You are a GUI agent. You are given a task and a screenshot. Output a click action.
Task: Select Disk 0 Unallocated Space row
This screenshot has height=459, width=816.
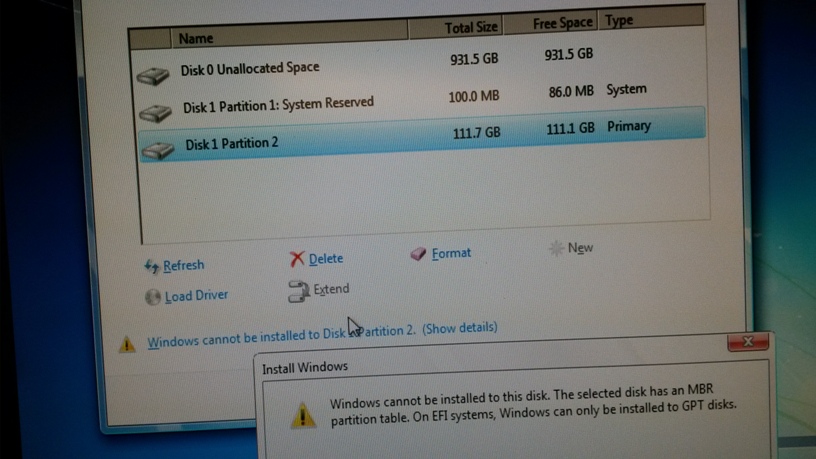pyautogui.click(x=419, y=63)
